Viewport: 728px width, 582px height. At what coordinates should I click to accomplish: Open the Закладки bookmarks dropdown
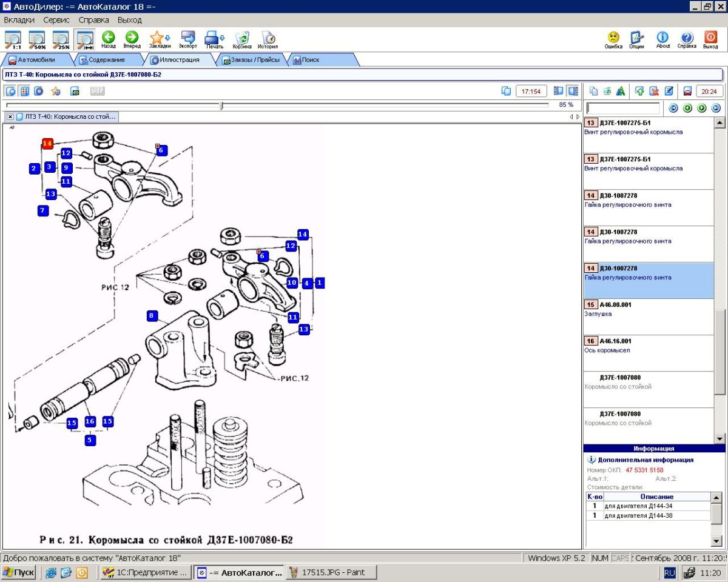point(160,39)
